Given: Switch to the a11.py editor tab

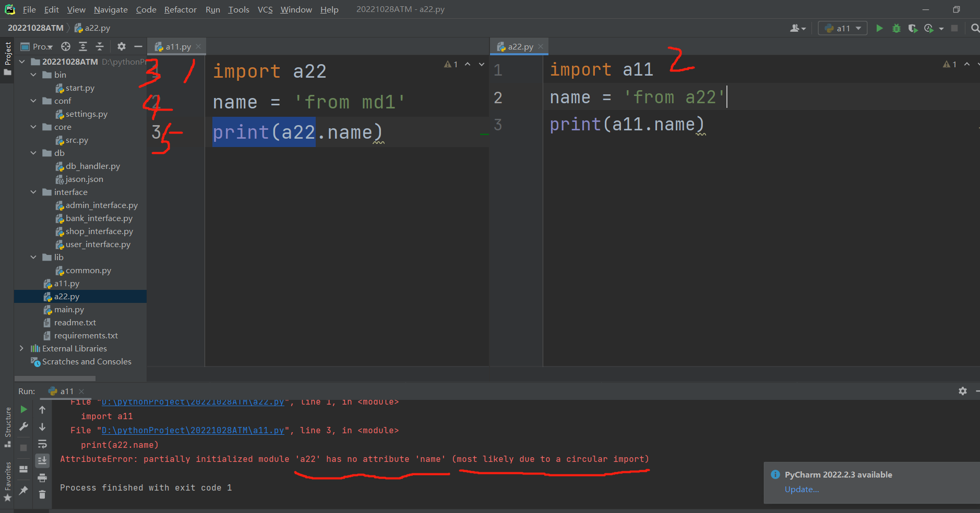Looking at the screenshot, I should (178, 46).
